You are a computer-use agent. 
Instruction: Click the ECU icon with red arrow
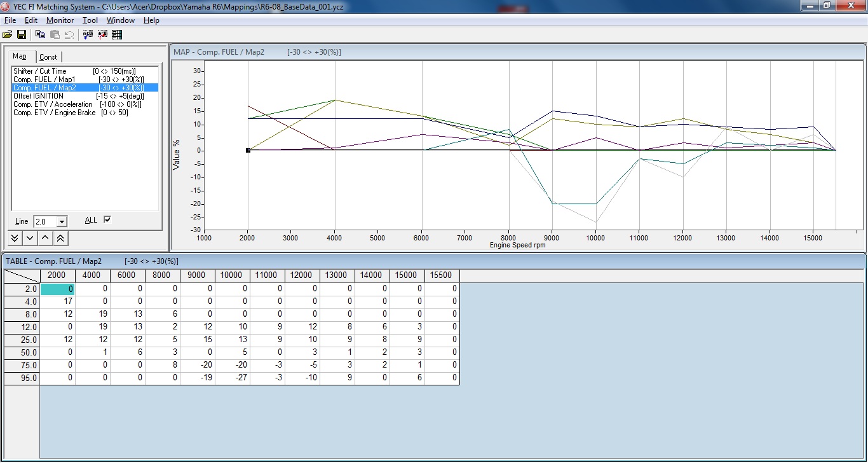tap(102, 34)
